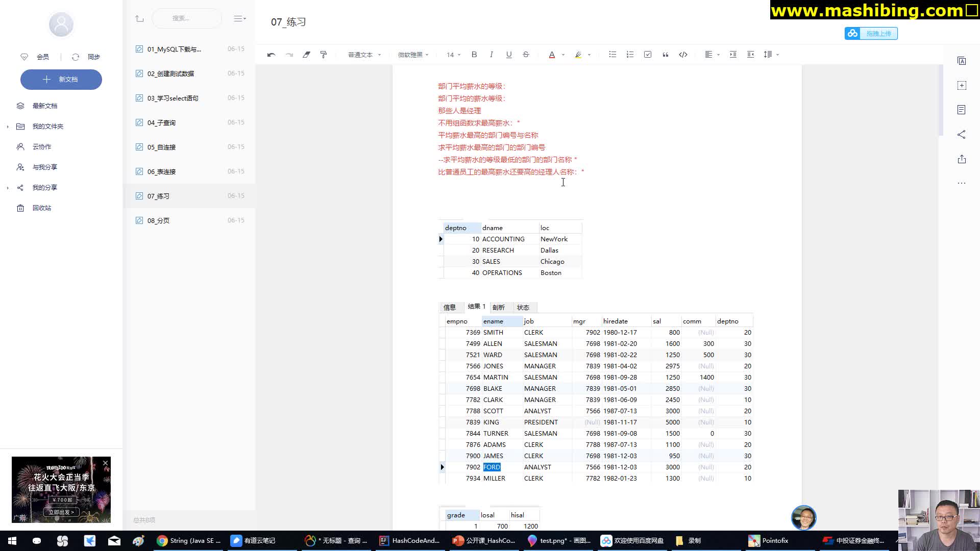This screenshot has width=980, height=551.
Task: Open the font family dropdown 微软雅黑
Action: click(413, 55)
